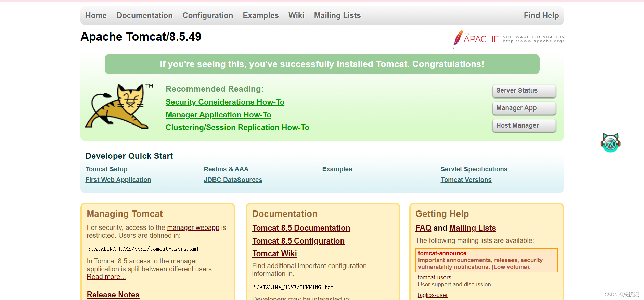This screenshot has width=644, height=300.
Task: Click the congratulations banner text
Action: point(322,64)
